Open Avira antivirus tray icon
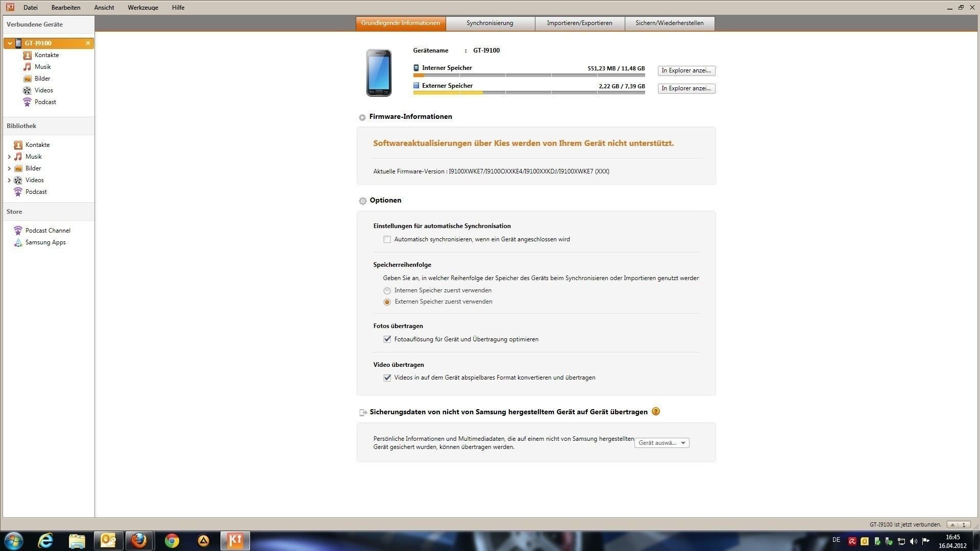The width and height of the screenshot is (980, 551). pyautogui.click(x=852, y=541)
